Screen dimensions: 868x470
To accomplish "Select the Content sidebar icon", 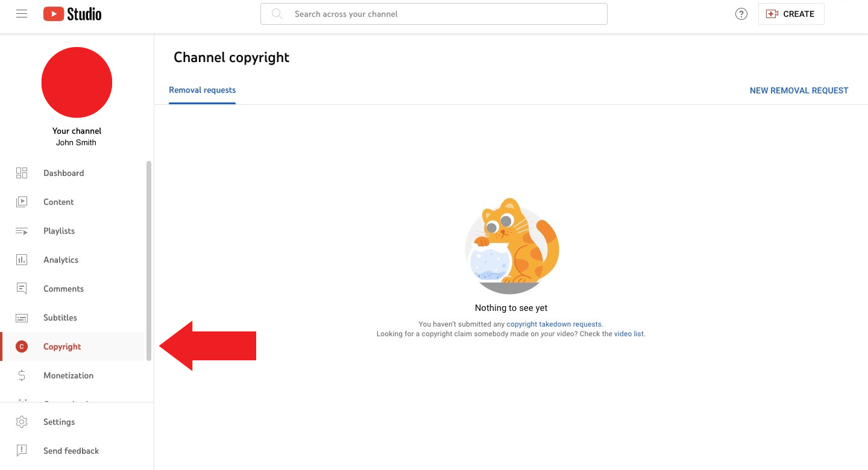I will (x=21, y=202).
